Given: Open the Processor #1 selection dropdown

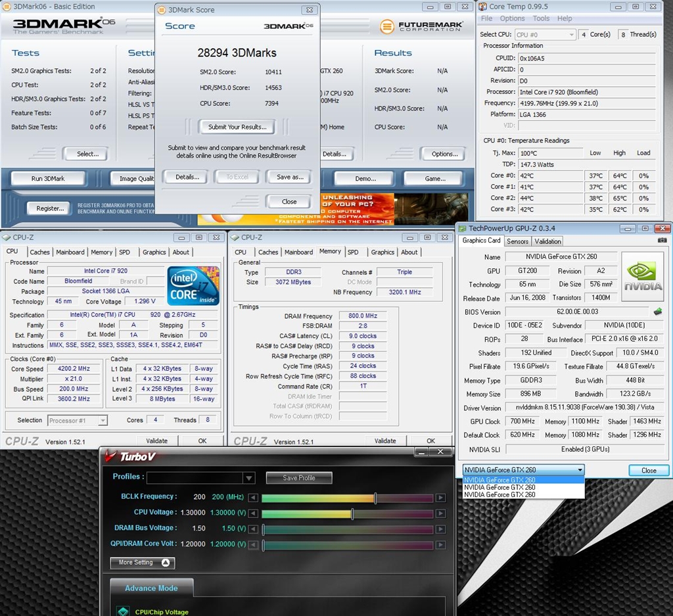Looking at the screenshot, I should point(103,420).
